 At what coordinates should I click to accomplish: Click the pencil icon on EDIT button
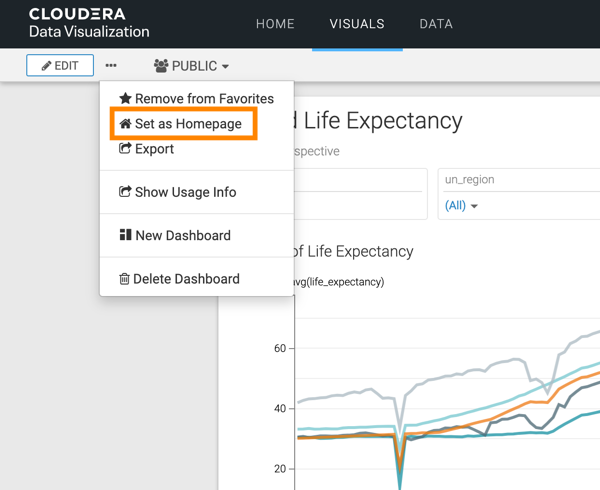pyautogui.click(x=46, y=66)
